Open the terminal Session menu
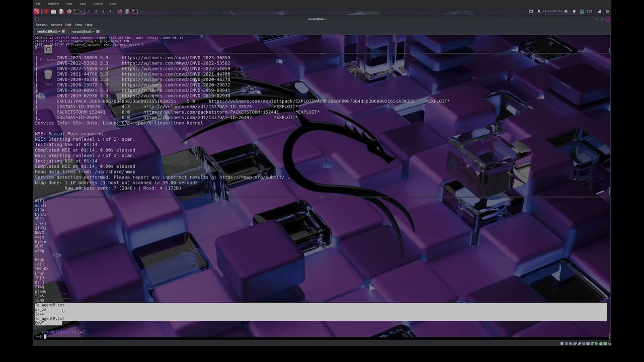644x362 pixels. (x=42, y=25)
